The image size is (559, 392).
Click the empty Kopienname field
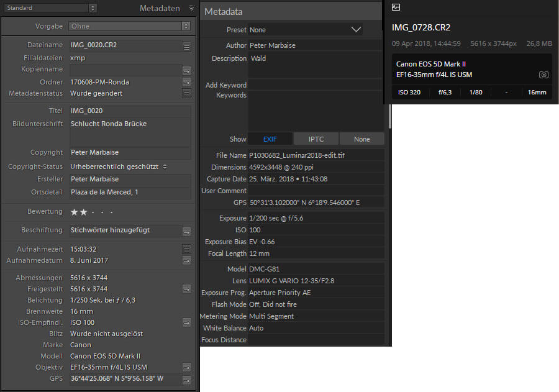point(125,70)
